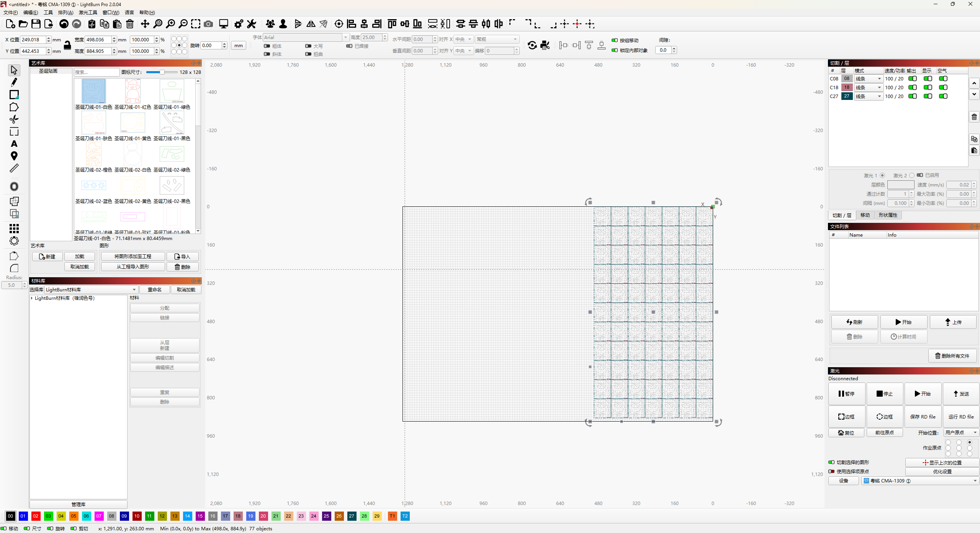Open the Grid Array tool

click(14, 229)
